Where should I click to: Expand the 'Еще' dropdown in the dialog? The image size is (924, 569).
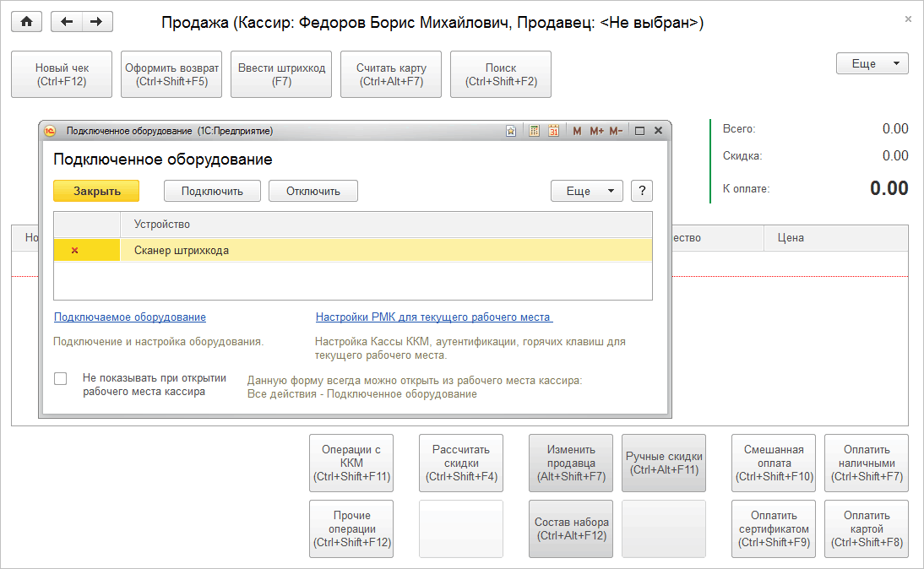tap(586, 191)
